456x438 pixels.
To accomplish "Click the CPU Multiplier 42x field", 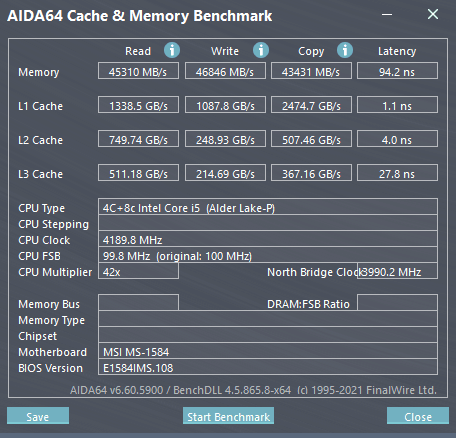I will coord(138,271).
